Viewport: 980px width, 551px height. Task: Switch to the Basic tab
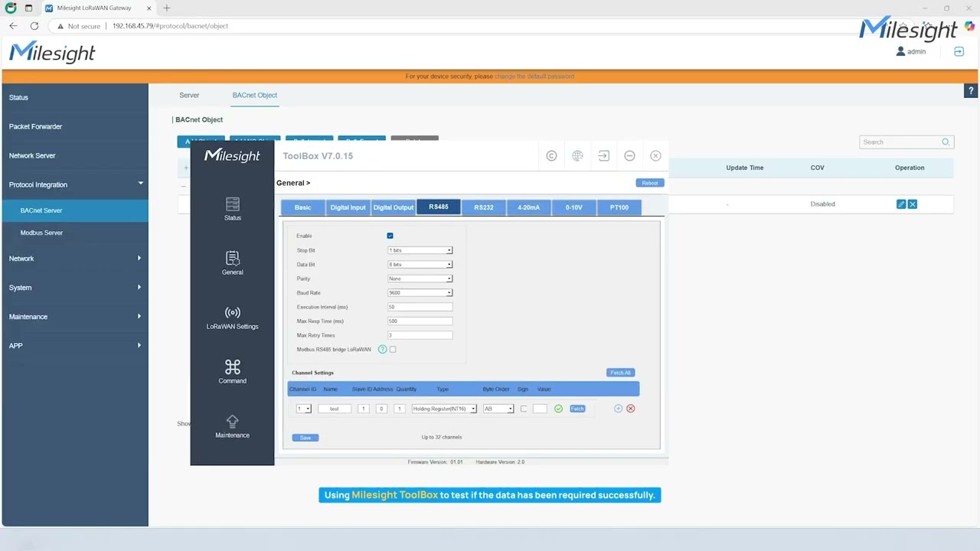[303, 207]
